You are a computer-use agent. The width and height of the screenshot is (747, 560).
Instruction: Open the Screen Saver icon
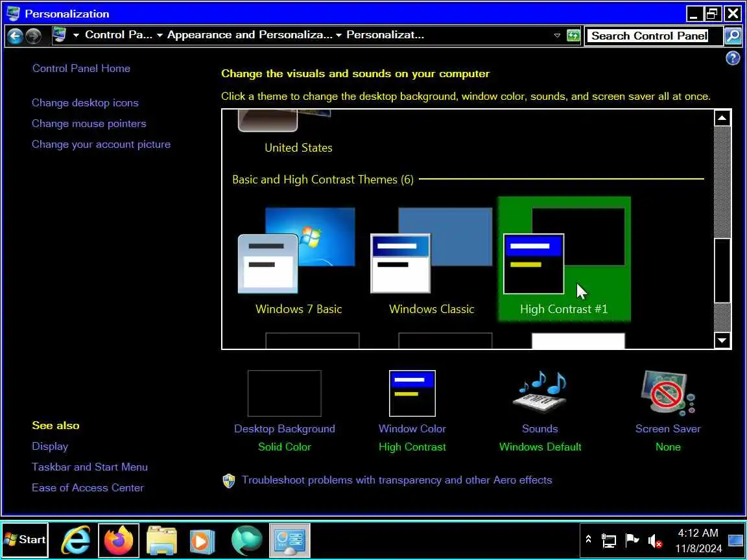pyautogui.click(x=668, y=393)
